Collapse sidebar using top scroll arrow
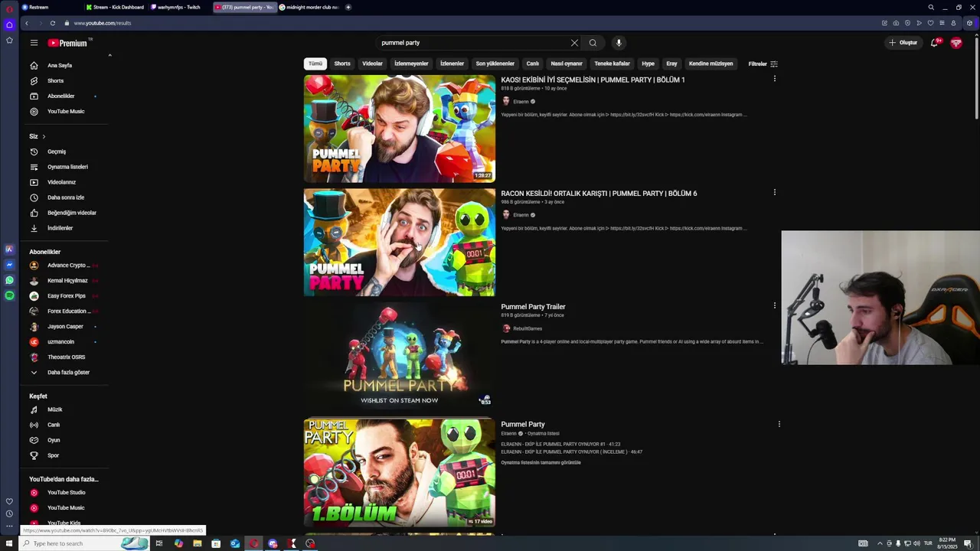 [x=109, y=55]
